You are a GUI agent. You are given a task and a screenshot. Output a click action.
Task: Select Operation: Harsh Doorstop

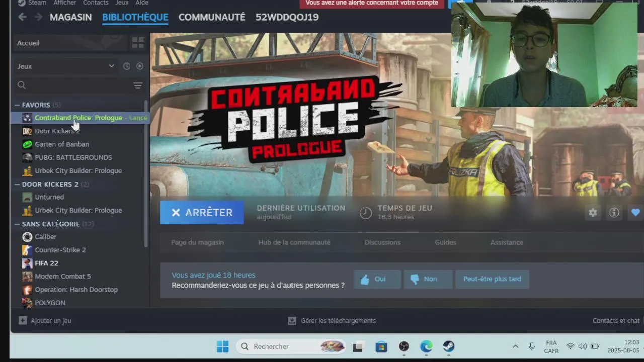pos(76,290)
